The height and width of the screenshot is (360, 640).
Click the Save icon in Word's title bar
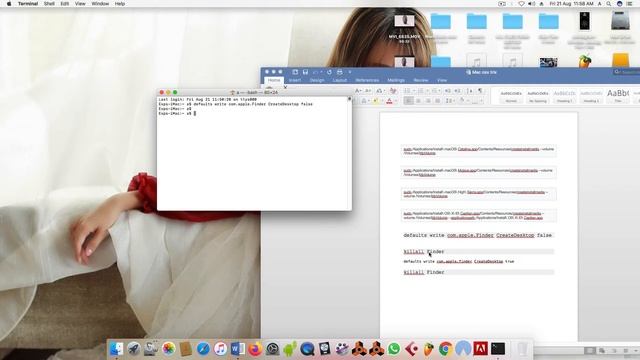305,72
